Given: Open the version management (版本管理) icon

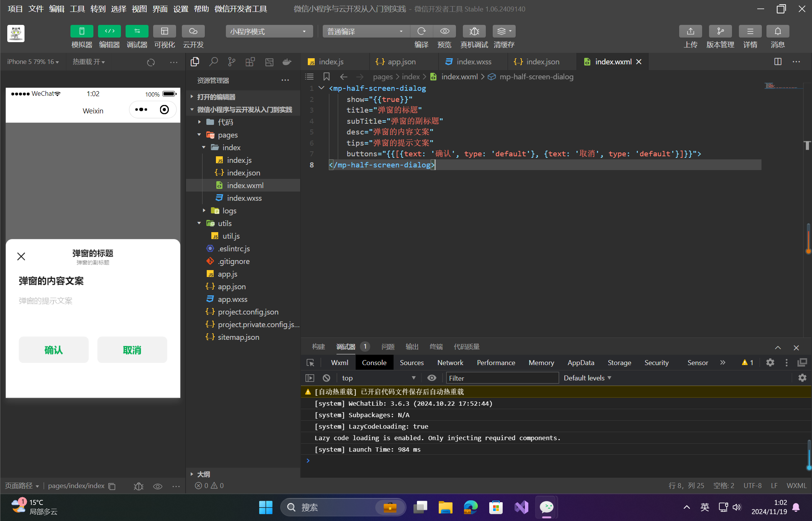Looking at the screenshot, I should 720,31.
